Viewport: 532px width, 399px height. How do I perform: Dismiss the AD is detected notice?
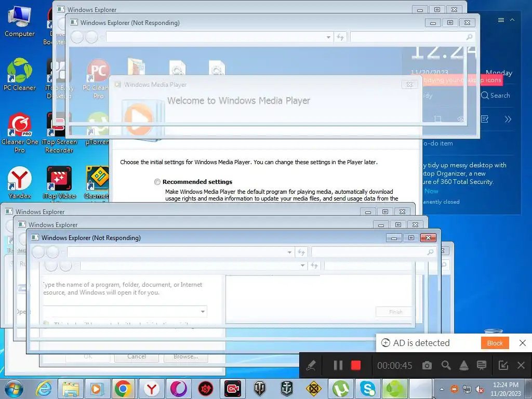523,343
